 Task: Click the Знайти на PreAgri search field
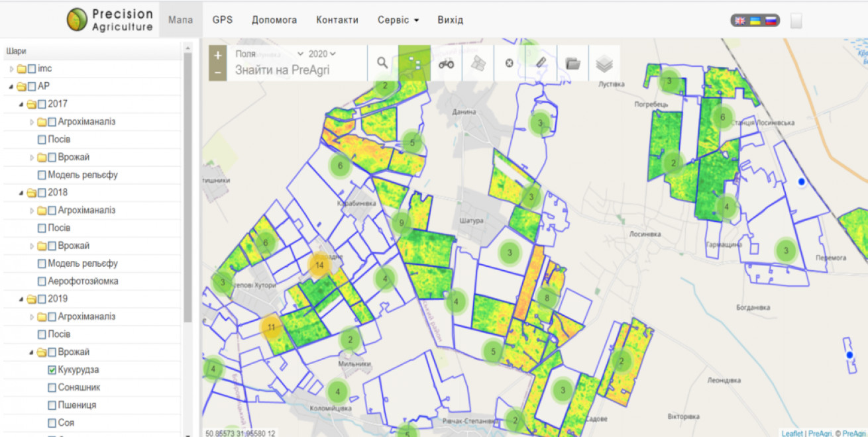(282, 70)
